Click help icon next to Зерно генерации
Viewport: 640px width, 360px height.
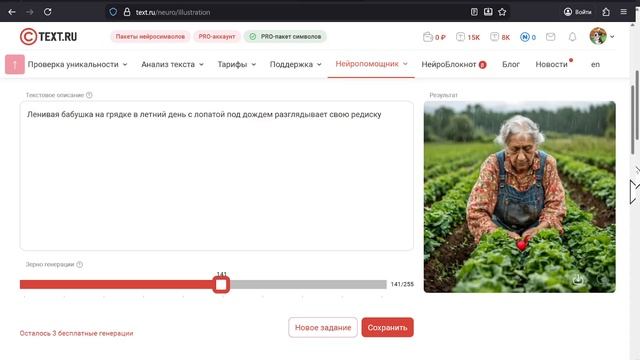(x=80, y=264)
